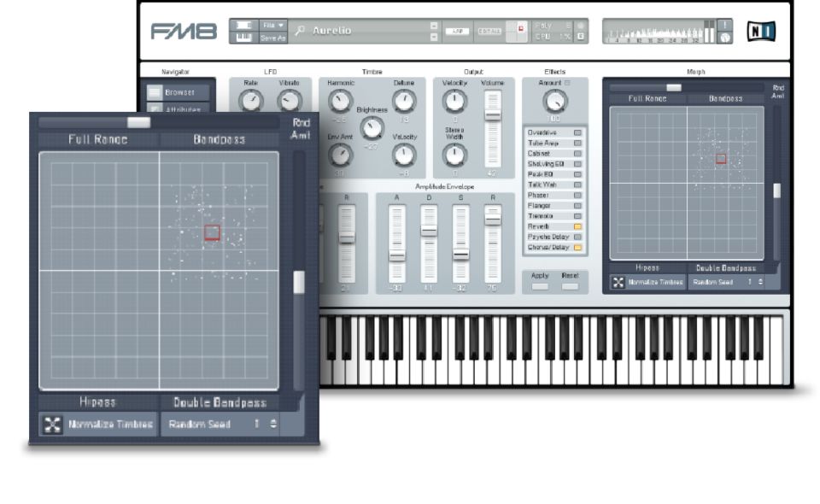Enable the Overdrive effect
The height and width of the screenshot is (504, 820).
[577, 133]
